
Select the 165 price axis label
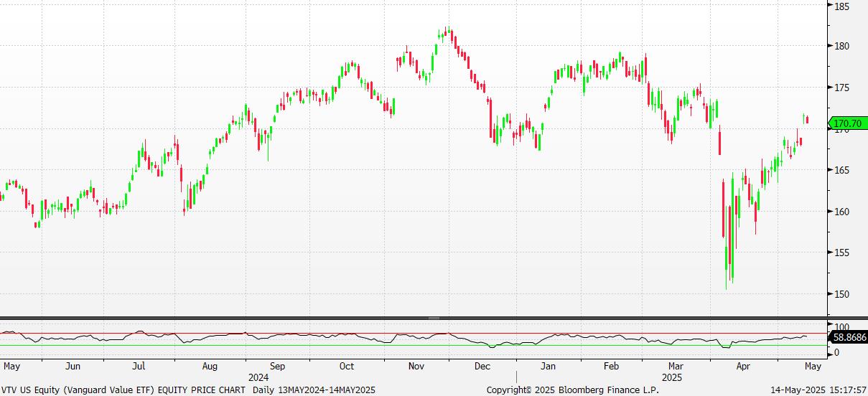(841, 170)
